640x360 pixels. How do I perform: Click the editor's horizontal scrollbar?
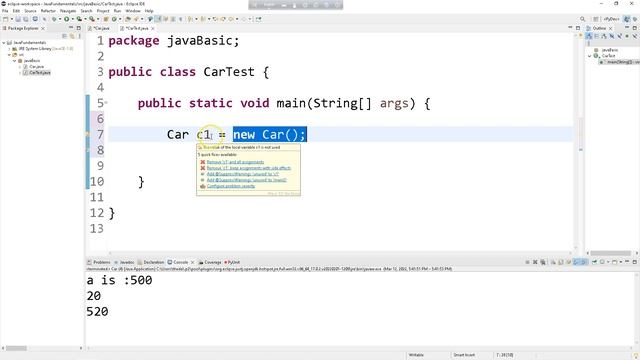[341, 253]
